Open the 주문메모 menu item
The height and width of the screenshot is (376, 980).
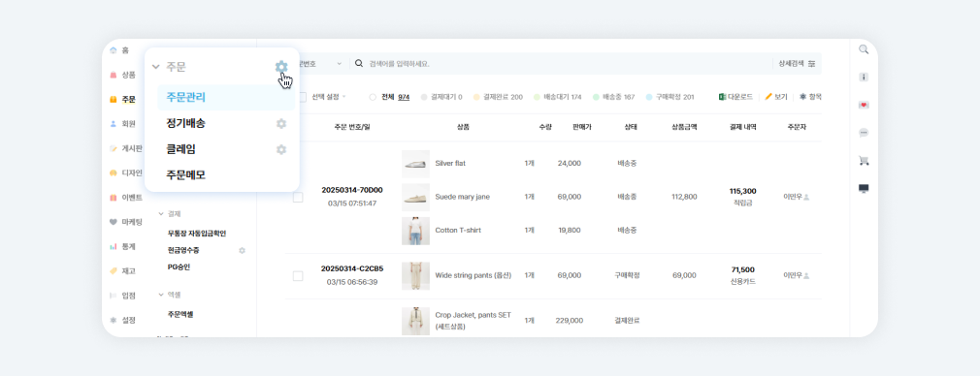(x=185, y=175)
